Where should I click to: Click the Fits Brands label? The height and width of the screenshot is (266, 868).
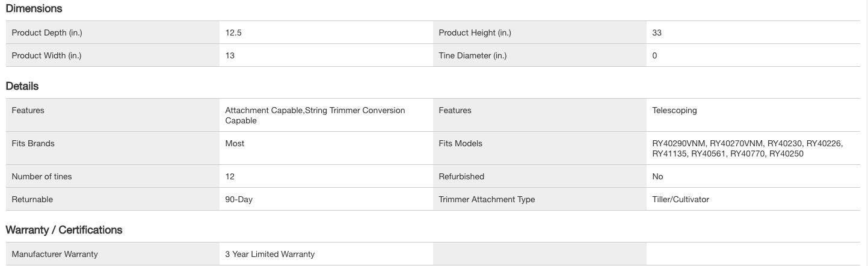33,143
